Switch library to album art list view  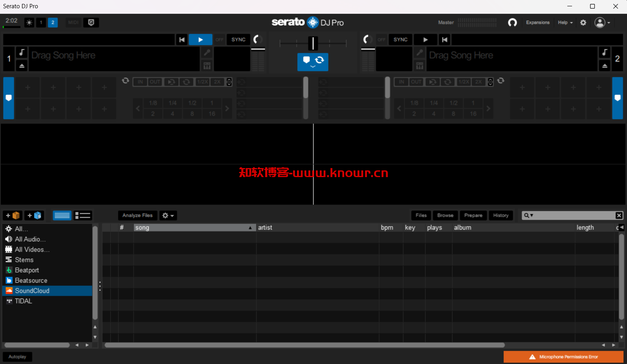pyautogui.click(x=83, y=216)
